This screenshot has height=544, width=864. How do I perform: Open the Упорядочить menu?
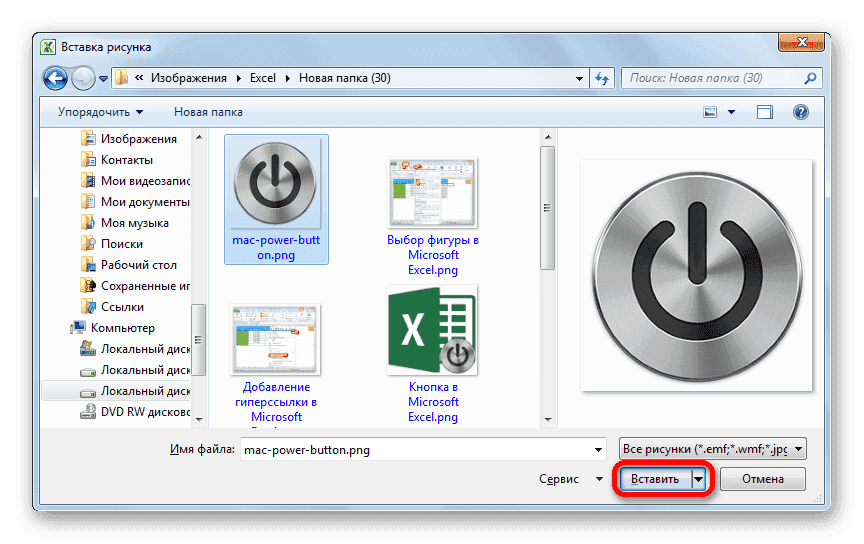100,112
